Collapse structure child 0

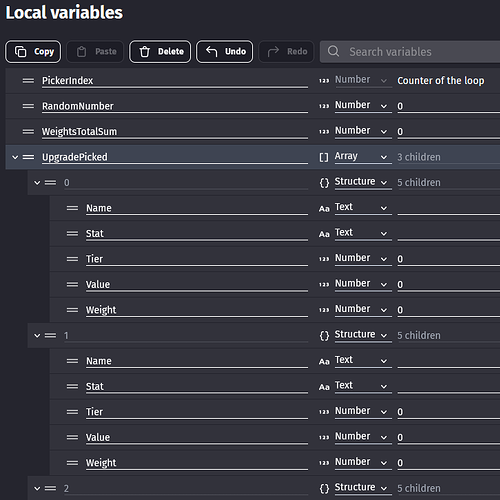pyautogui.click(x=37, y=183)
